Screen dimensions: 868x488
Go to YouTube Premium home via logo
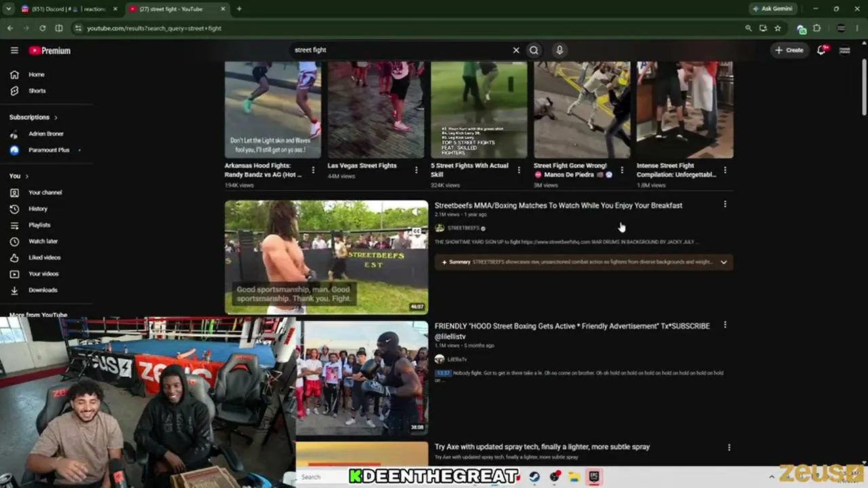(x=50, y=50)
